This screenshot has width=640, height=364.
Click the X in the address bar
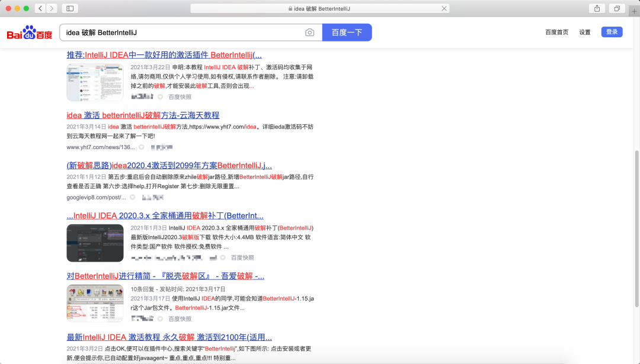click(444, 8)
